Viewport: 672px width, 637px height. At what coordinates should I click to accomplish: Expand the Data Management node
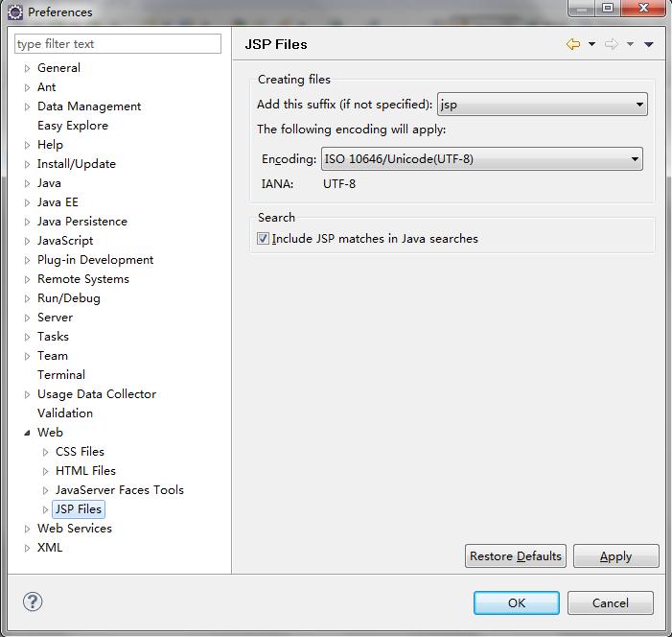pos(27,106)
